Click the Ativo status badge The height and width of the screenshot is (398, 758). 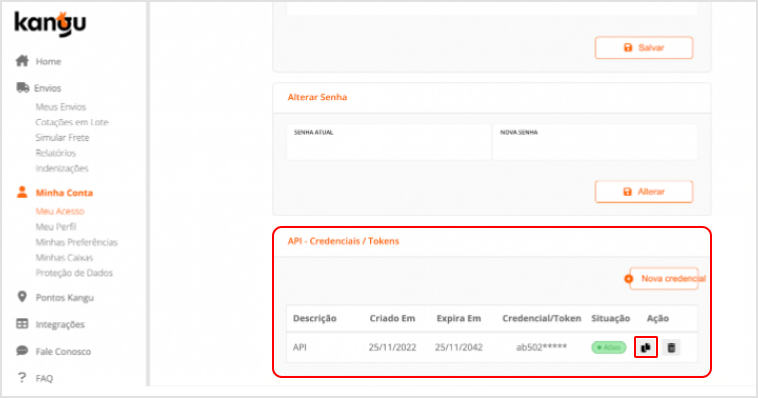pyautogui.click(x=609, y=347)
